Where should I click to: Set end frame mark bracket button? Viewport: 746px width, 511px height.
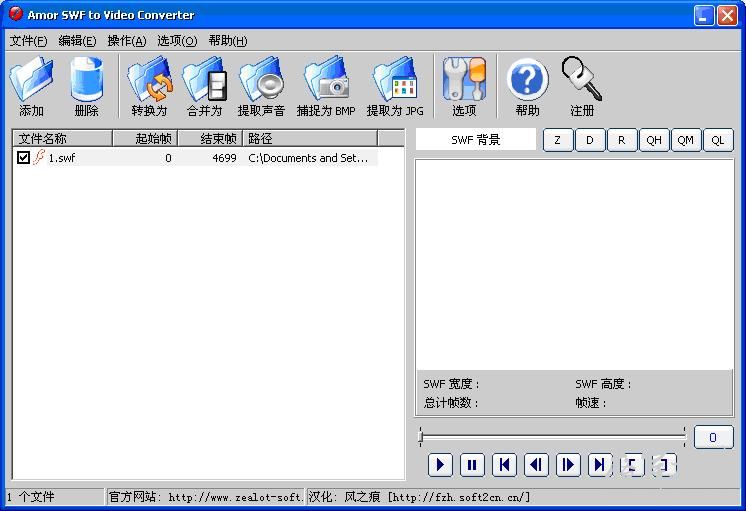point(664,465)
